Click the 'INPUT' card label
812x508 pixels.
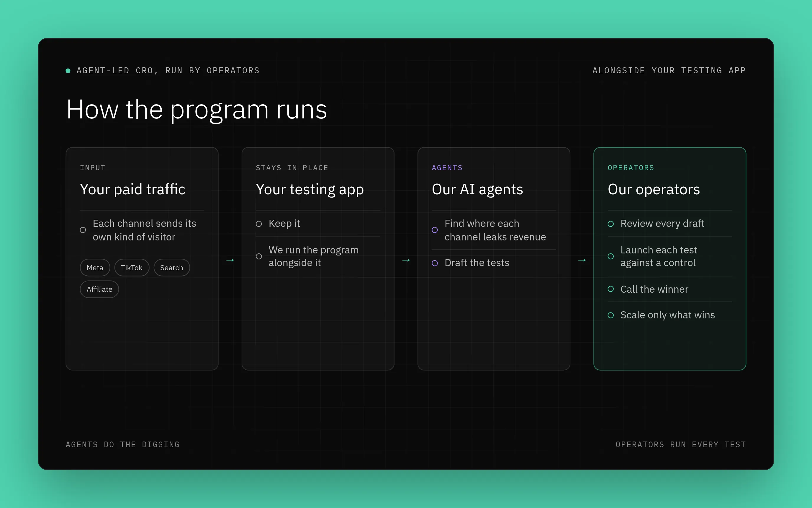tap(93, 168)
